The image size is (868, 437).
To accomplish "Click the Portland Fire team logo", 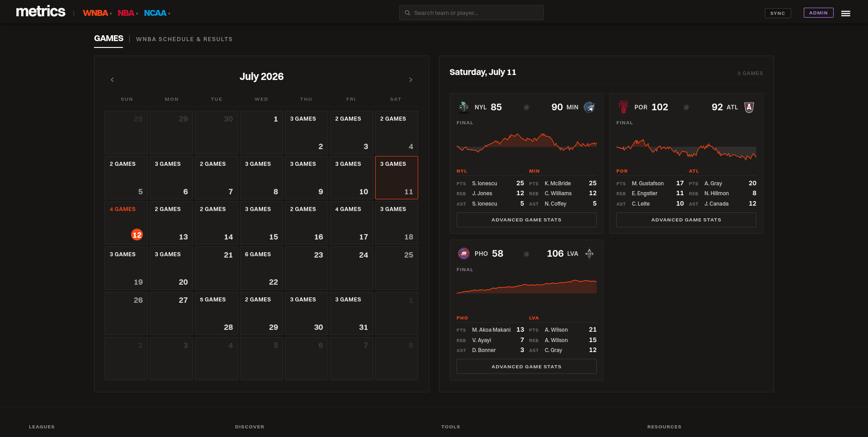I will pos(623,107).
